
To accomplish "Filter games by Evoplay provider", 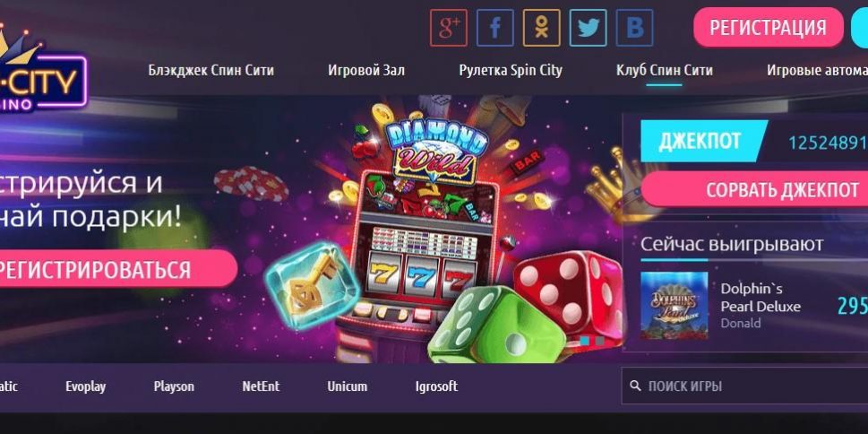I will tap(86, 386).
